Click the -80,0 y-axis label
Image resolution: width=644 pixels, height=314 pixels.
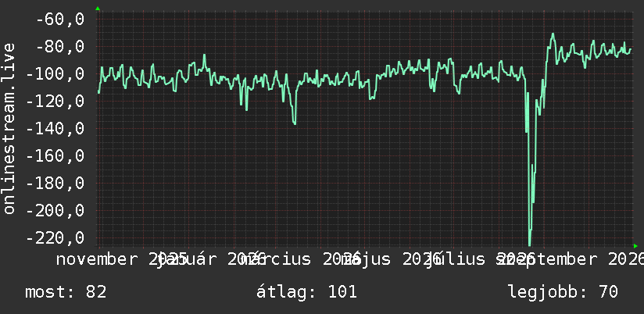pos(60,46)
